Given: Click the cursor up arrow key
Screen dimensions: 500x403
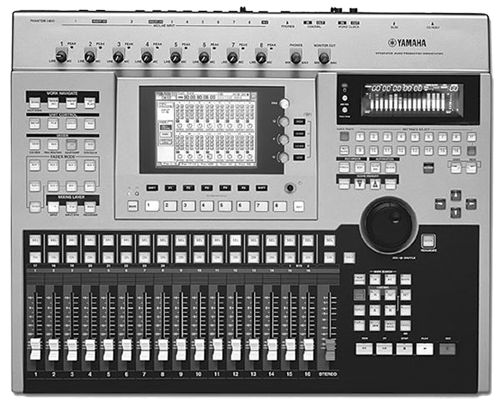Looking at the screenshot, I should click(456, 195).
